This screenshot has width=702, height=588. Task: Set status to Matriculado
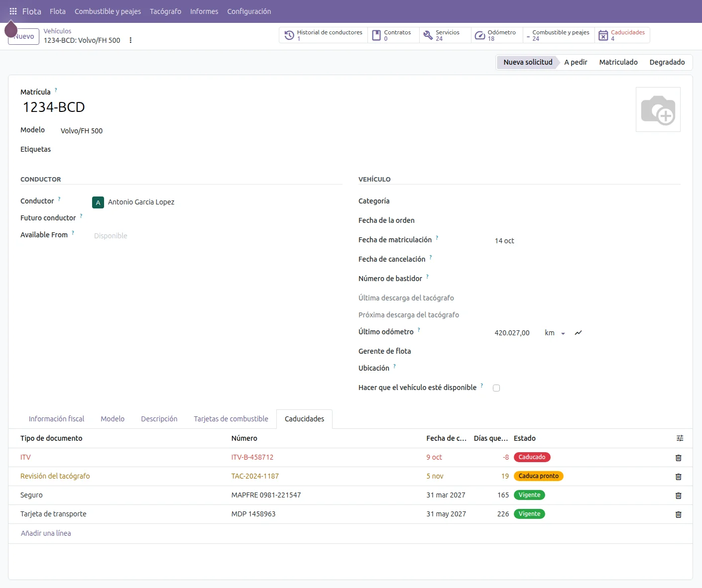[x=618, y=62]
